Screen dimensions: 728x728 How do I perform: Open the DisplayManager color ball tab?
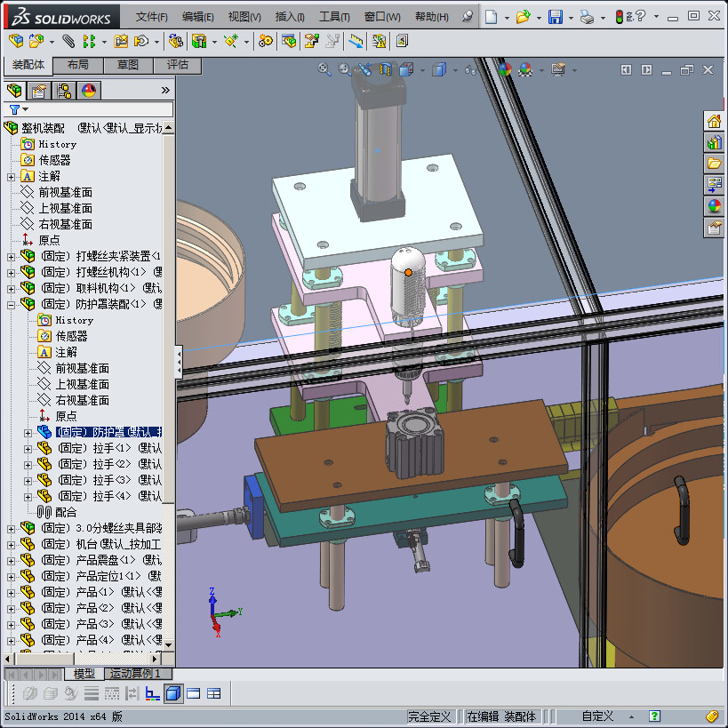tap(89, 90)
